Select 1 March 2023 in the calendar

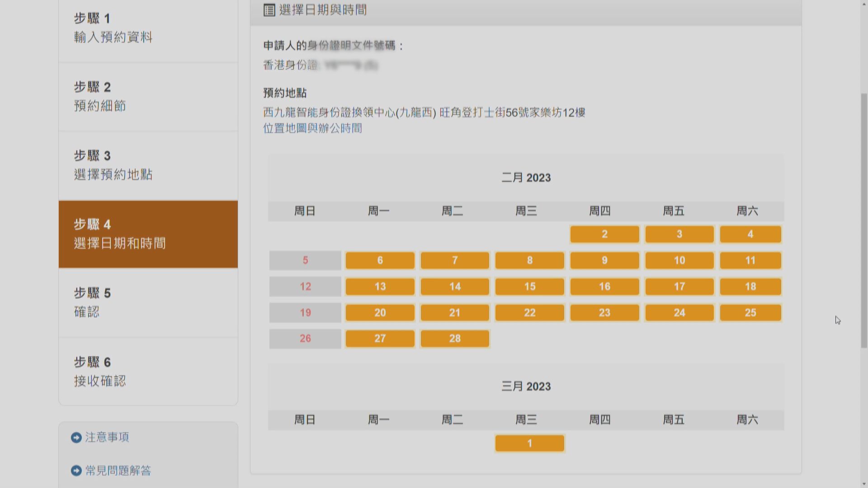click(529, 443)
